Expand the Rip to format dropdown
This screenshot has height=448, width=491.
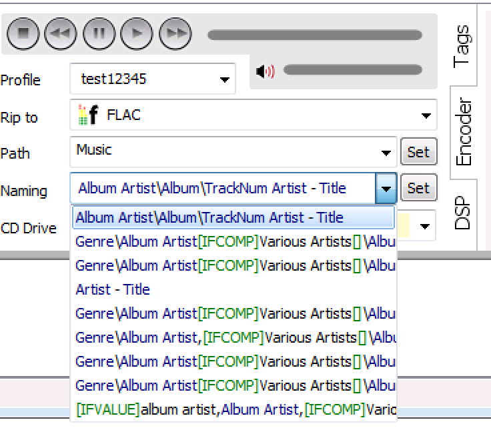pos(426,116)
